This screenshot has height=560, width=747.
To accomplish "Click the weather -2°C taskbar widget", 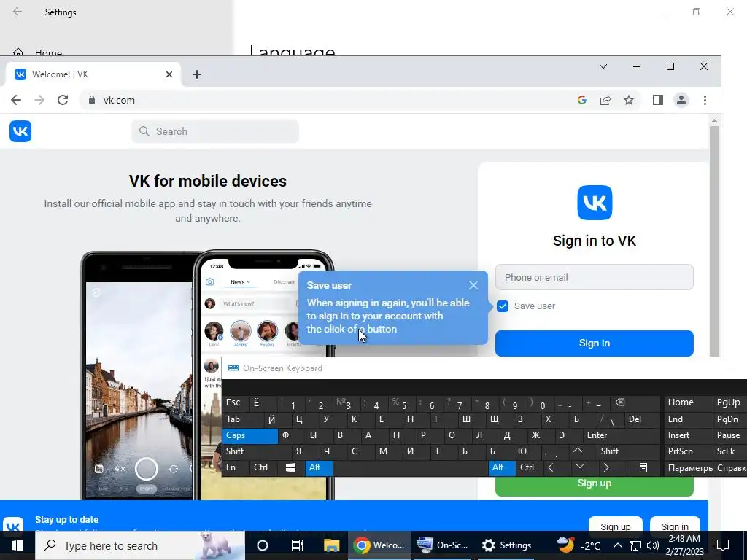I will tap(578, 545).
